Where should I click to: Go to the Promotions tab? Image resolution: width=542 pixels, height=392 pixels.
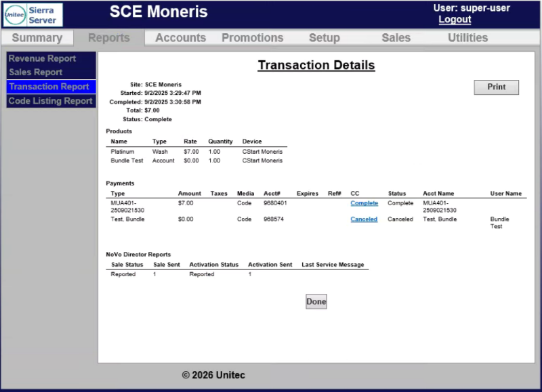point(252,38)
